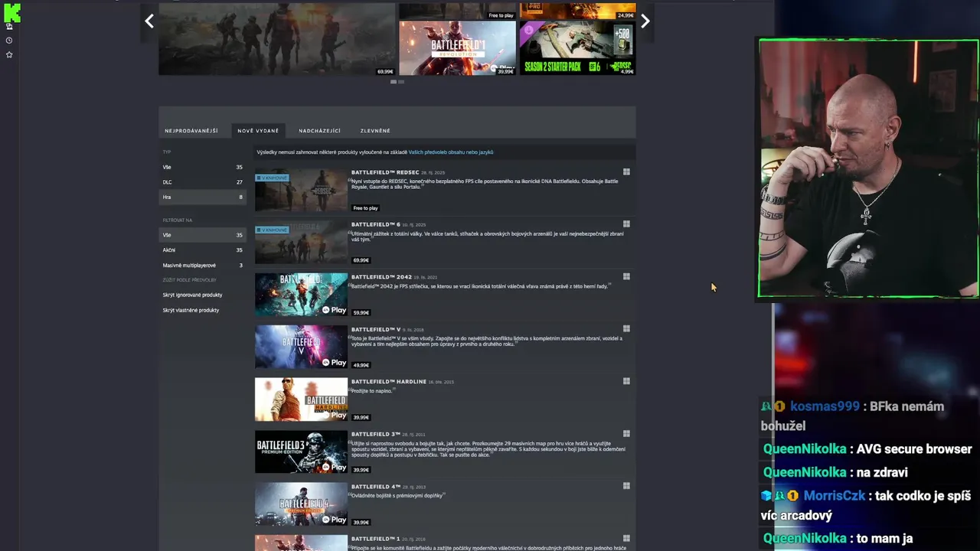Open the Battlefield 6 title link
Viewport: 980px width, 551px height.
click(376, 224)
